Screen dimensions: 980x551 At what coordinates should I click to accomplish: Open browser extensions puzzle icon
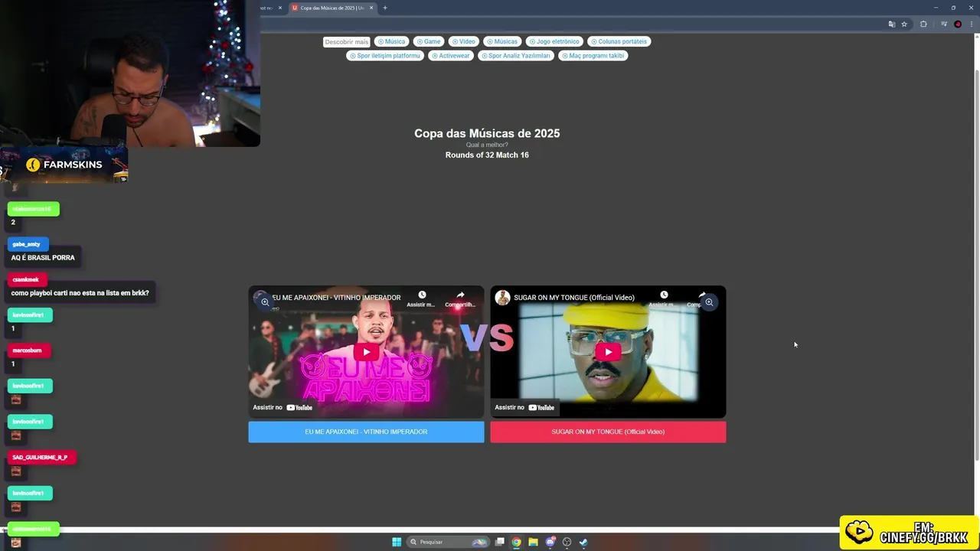point(923,24)
